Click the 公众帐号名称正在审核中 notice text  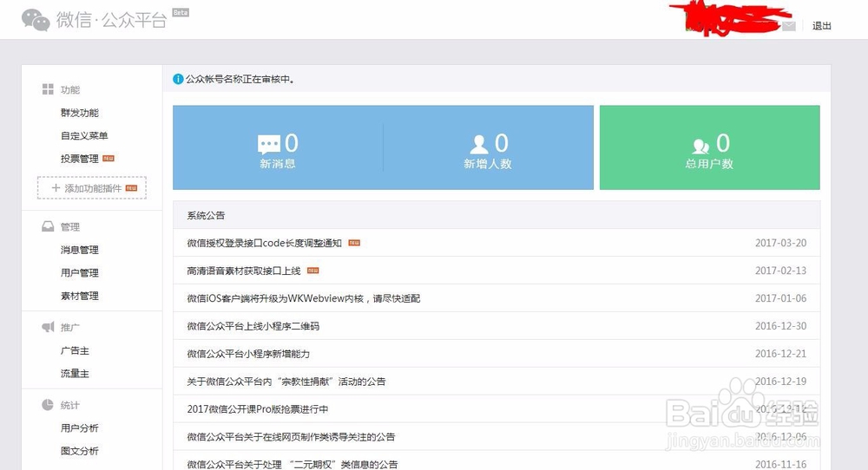pyautogui.click(x=240, y=79)
